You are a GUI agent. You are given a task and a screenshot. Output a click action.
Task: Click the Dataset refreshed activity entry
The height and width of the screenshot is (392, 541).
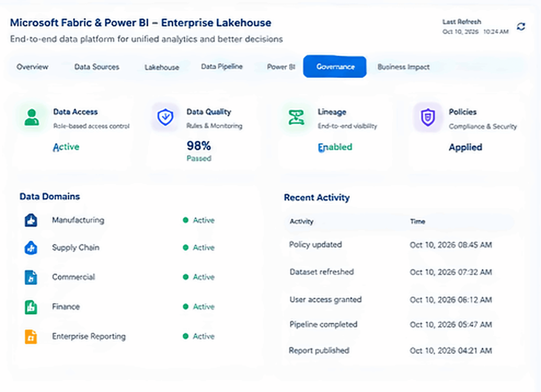[322, 272]
